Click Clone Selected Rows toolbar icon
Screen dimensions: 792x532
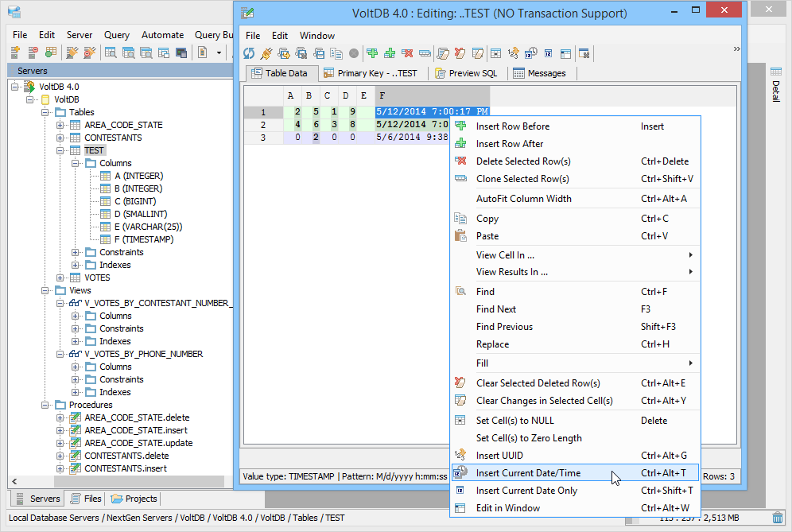(x=425, y=53)
